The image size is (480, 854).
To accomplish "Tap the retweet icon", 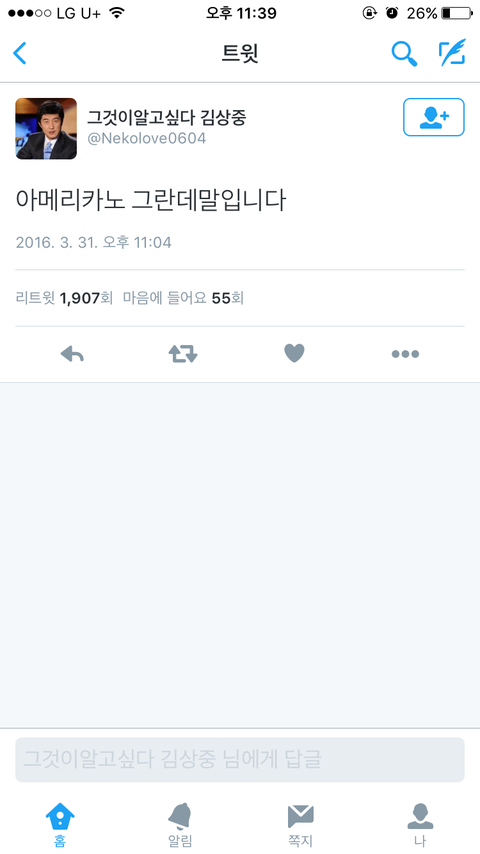I will point(183,354).
